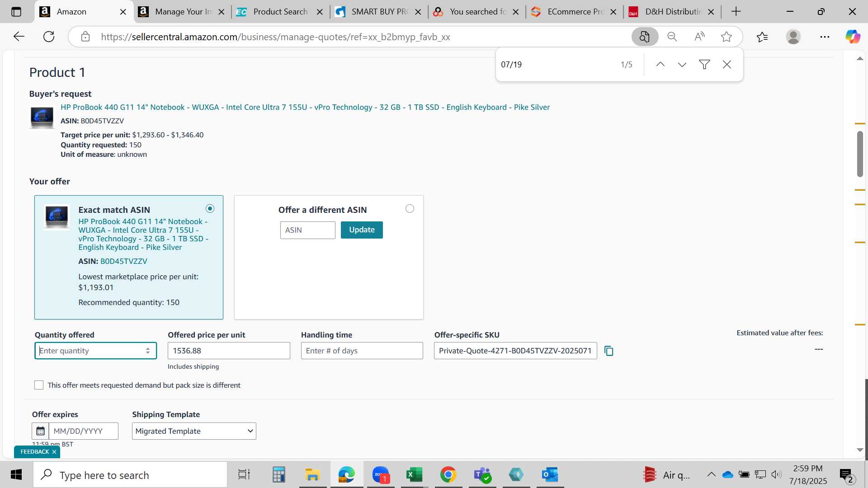Open the tab actions menu icon

16,12
